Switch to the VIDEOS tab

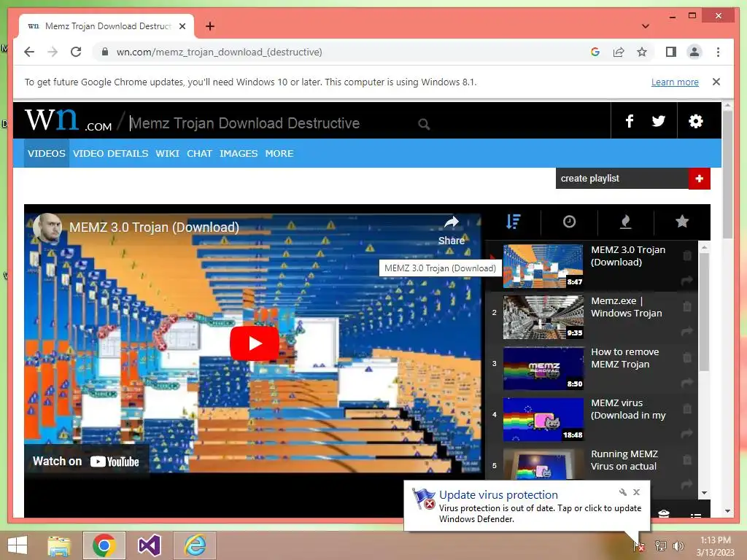46,153
